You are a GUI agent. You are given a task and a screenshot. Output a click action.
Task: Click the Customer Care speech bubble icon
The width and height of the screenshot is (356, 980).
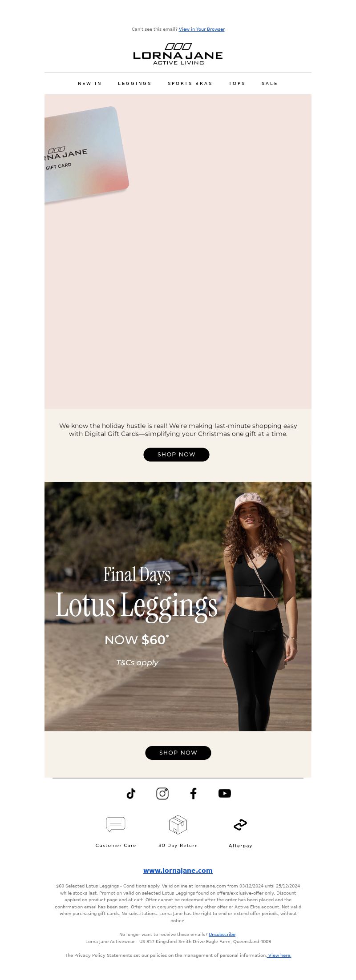(116, 824)
